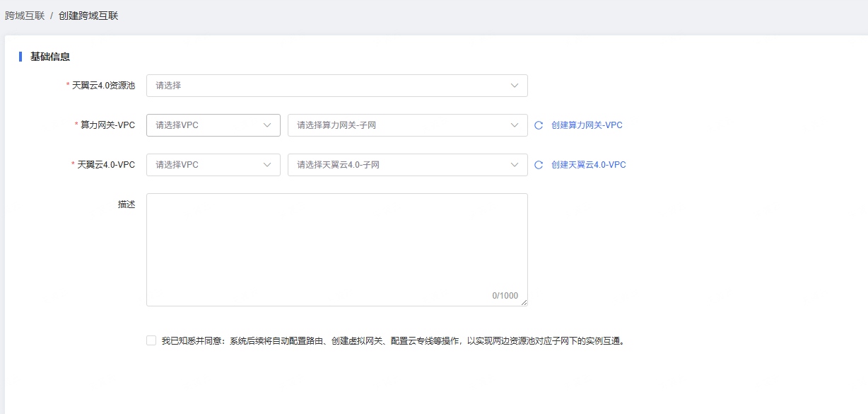
Task: Click the chevron in 请选择天翼云4.0-子网 box
Action: 515,165
